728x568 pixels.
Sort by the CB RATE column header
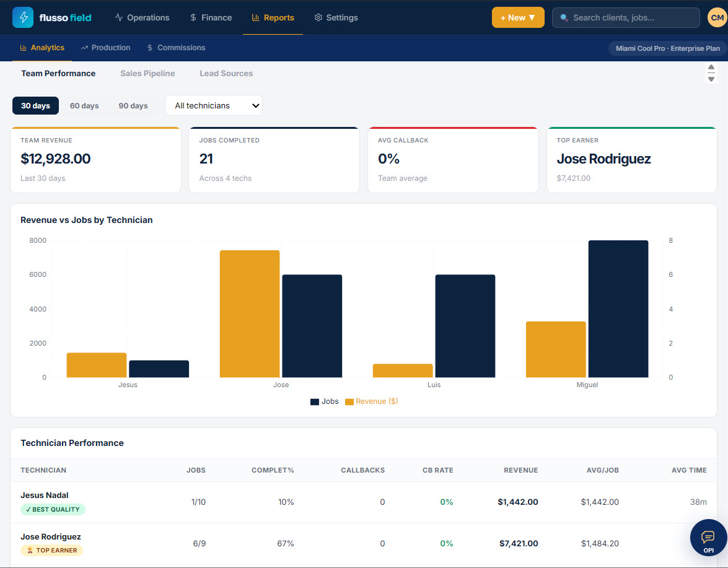(438, 470)
